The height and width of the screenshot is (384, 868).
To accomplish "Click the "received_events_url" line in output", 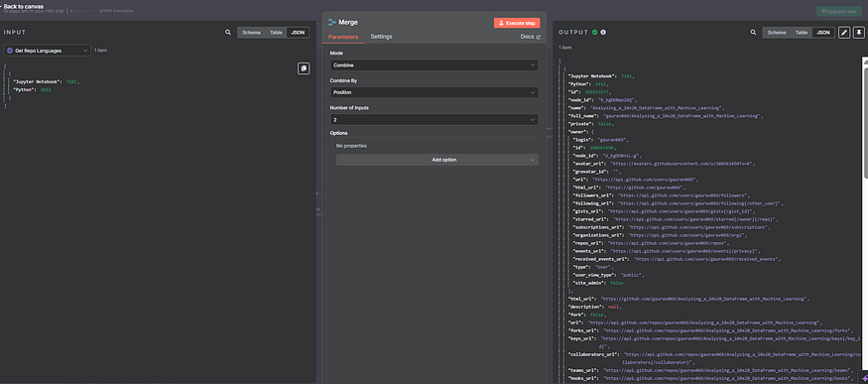I will pyautogui.click(x=678, y=259).
